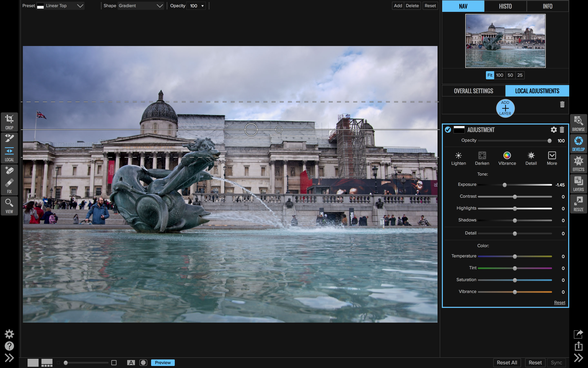Screen dimensions: 588x368
Task: Switch to filmstrip view mode
Action: (x=47, y=363)
